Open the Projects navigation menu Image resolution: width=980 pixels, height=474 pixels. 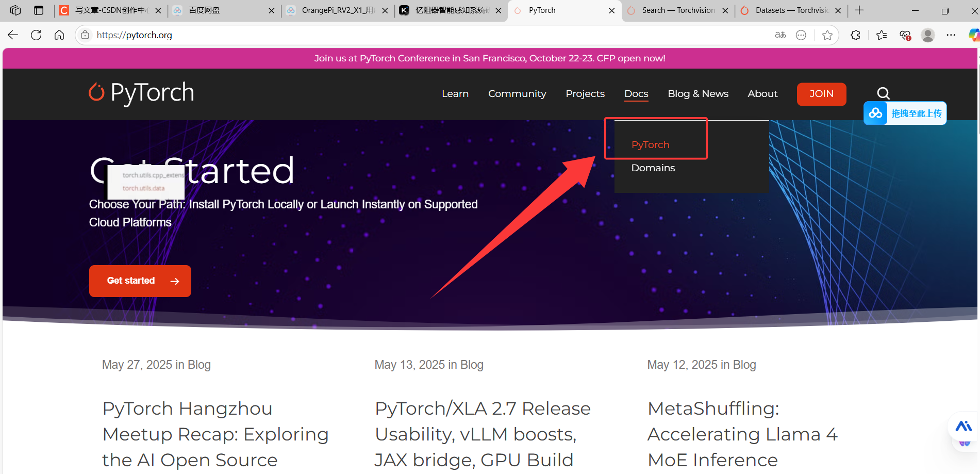tap(585, 94)
